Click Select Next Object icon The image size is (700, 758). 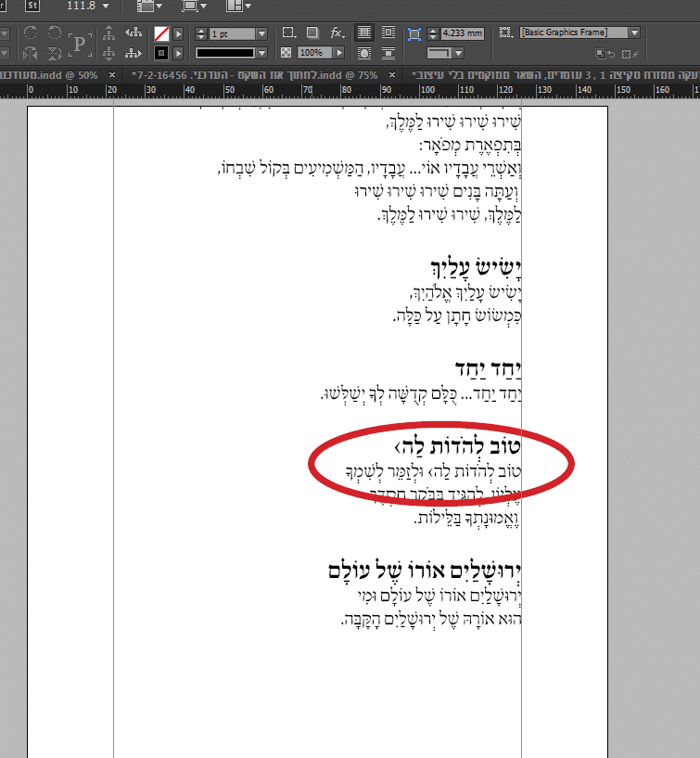click(x=134, y=53)
